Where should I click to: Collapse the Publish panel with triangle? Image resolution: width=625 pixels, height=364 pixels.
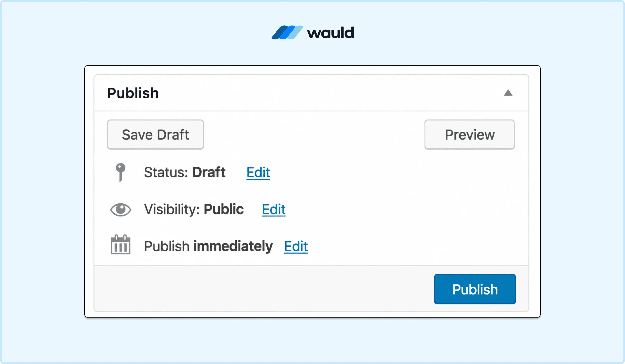[508, 93]
